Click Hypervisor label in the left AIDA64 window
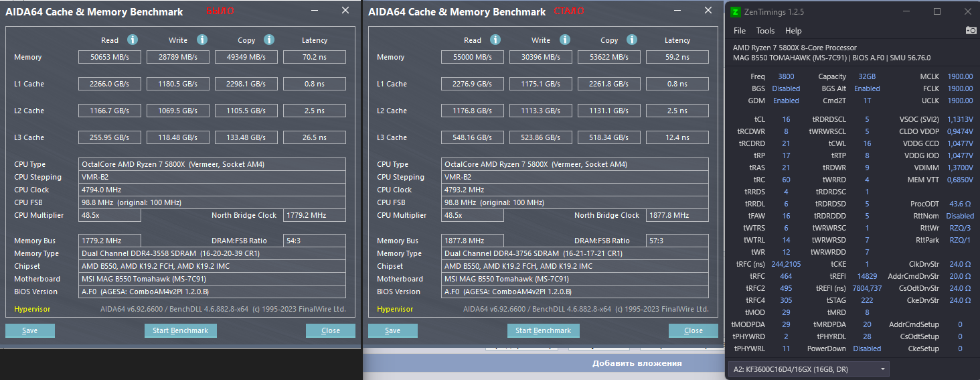 (32, 309)
